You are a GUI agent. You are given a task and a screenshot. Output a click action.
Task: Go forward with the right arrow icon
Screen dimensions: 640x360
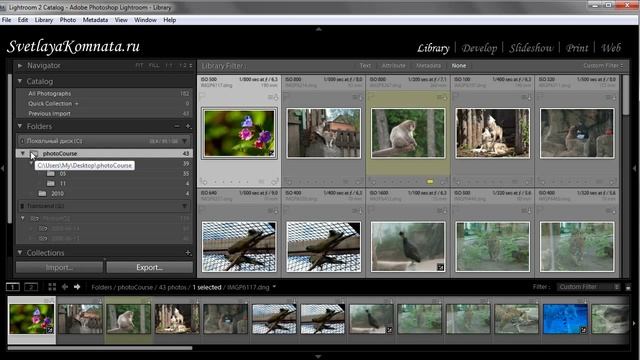(x=77, y=287)
